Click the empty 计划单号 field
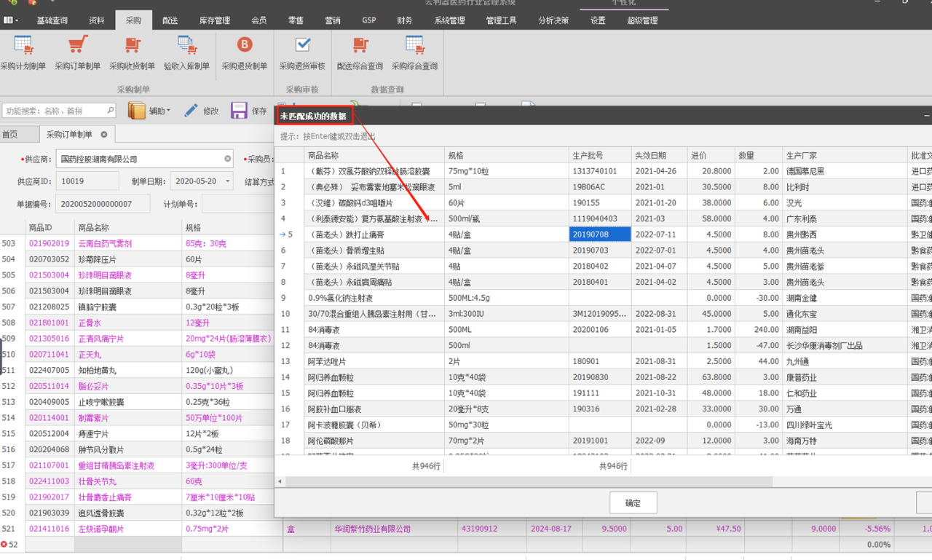 [237, 204]
